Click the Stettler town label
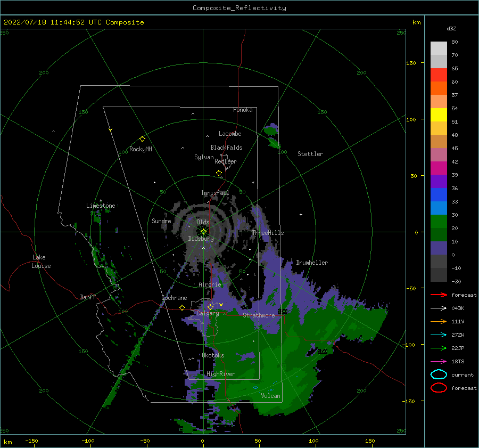 coord(310,154)
